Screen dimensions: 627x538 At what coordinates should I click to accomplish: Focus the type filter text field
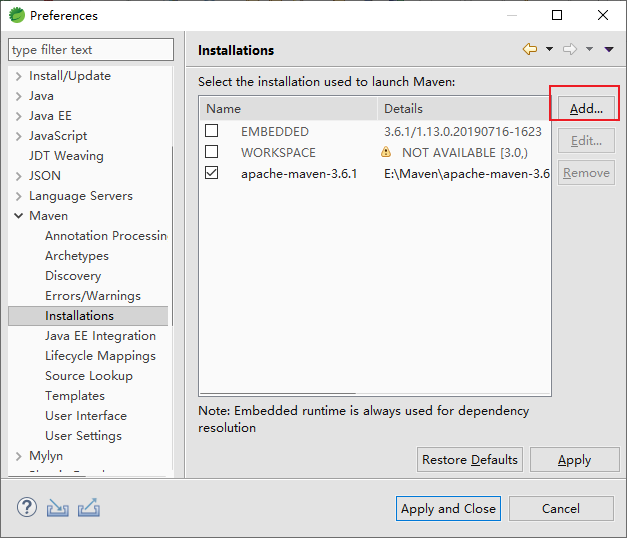tap(91, 50)
